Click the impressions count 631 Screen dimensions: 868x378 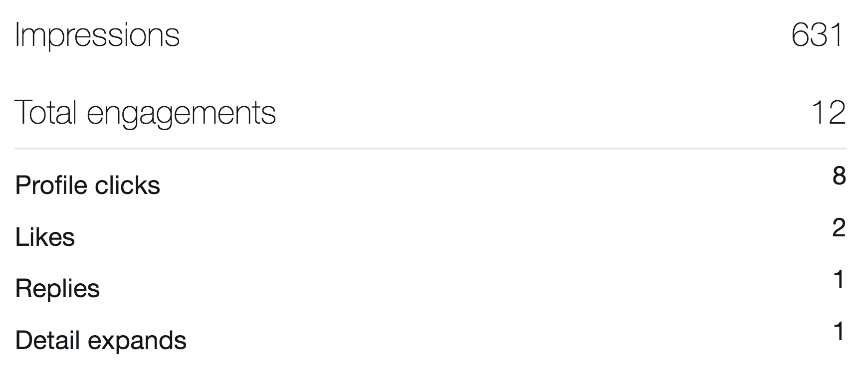818,35
